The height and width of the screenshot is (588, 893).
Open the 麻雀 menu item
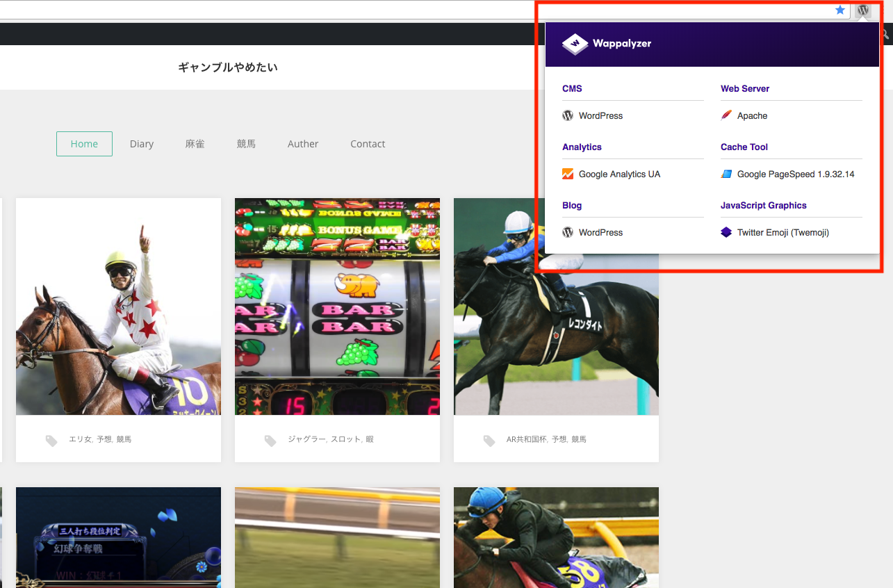195,144
